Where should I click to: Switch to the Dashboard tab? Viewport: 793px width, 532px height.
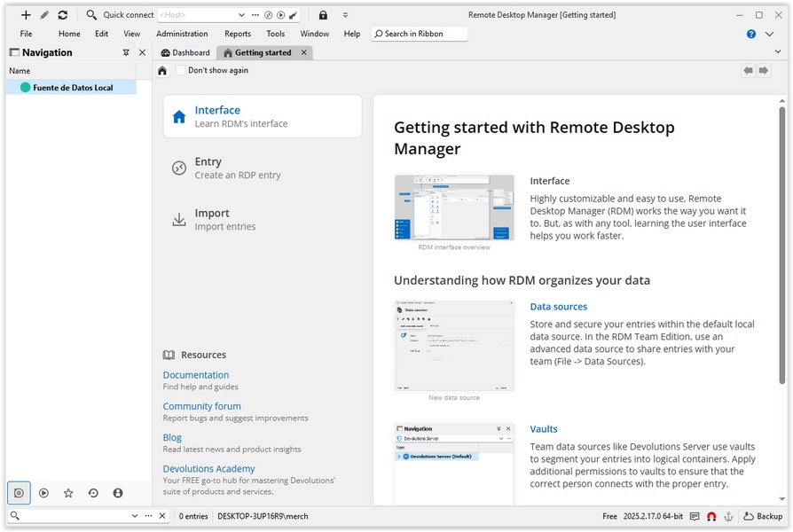pos(185,53)
